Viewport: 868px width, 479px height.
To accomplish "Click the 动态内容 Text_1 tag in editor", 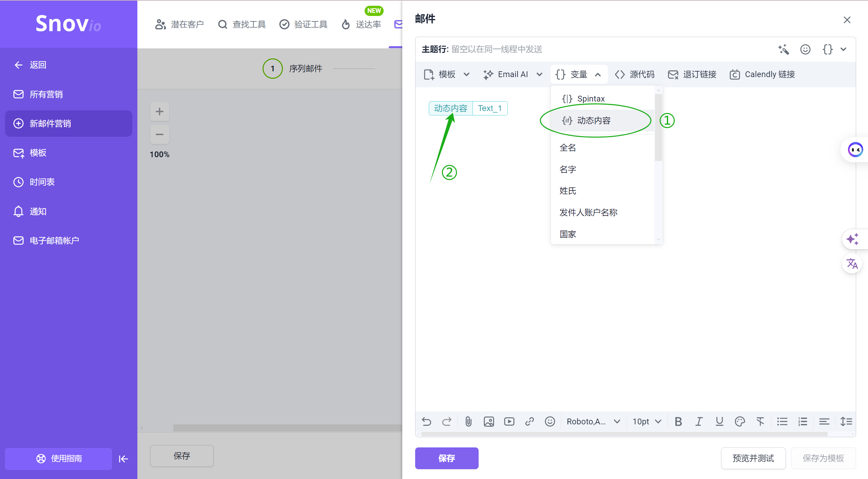I will 468,108.
